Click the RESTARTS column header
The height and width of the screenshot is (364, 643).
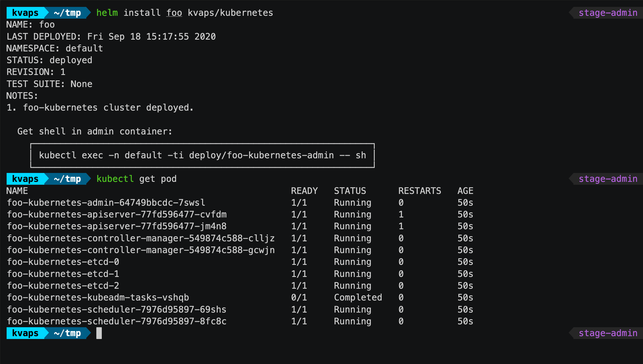420,191
